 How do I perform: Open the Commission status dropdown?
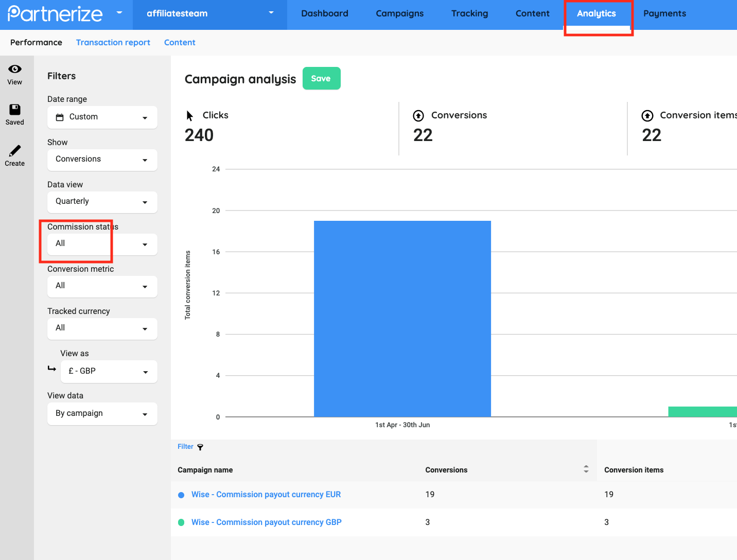(102, 244)
